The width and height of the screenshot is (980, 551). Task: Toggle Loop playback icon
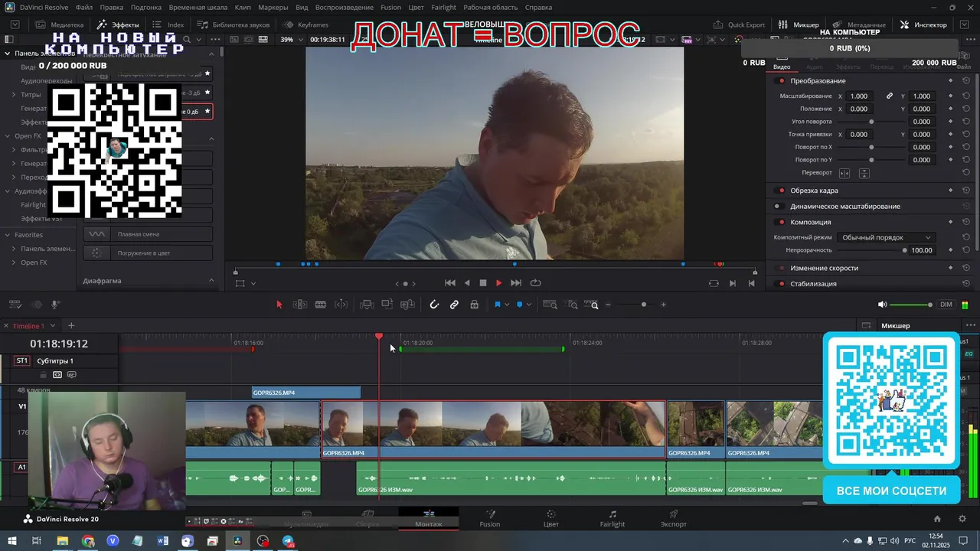click(x=536, y=283)
